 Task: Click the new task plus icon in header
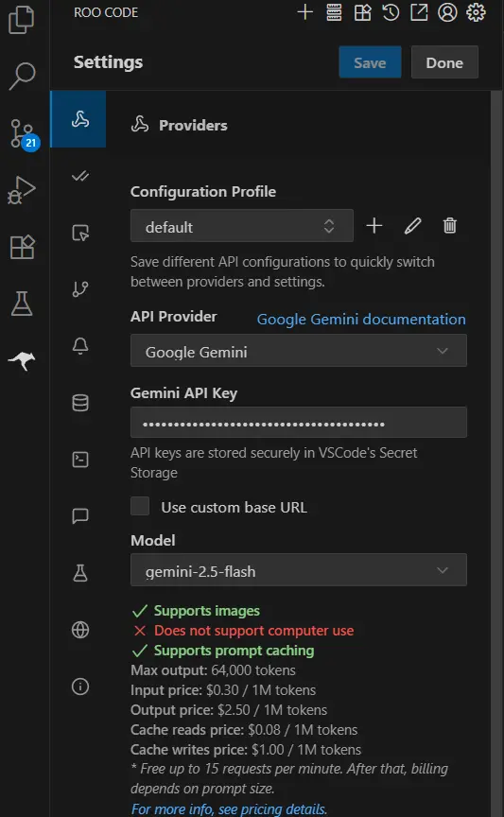[304, 12]
